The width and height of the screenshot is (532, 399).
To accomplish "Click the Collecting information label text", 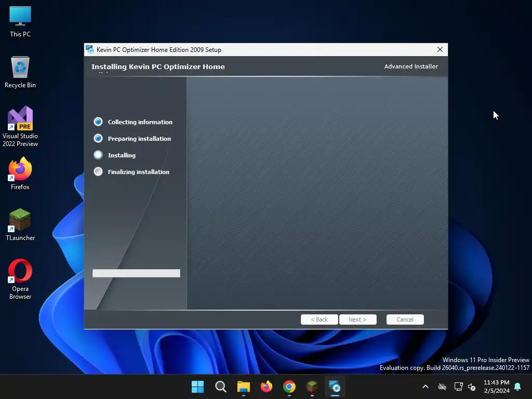I will pyautogui.click(x=140, y=122).
